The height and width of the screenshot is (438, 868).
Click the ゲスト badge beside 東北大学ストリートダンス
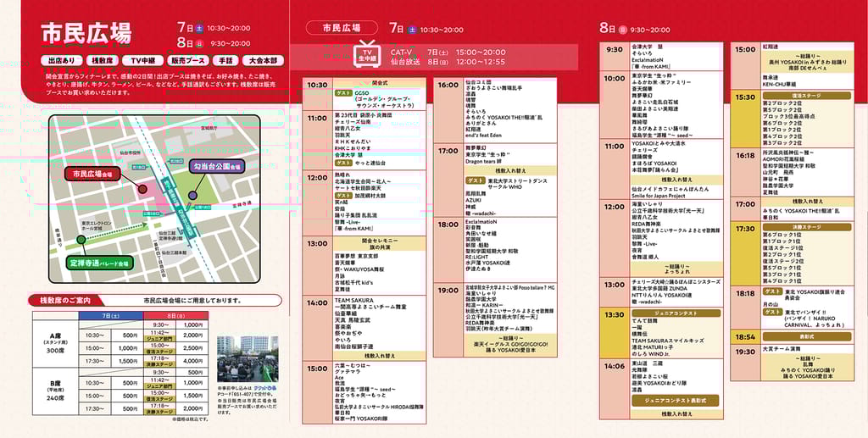click(x=475, y=180)
